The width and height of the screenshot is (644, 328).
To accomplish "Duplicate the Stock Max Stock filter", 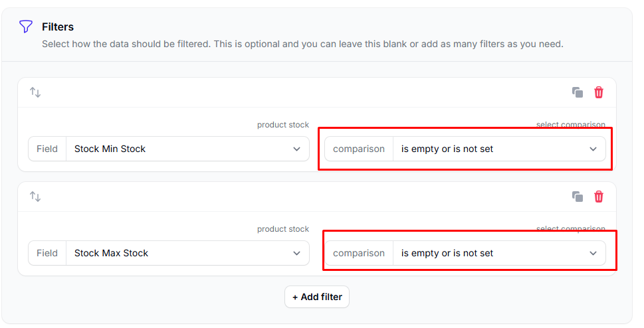I will coord(578,197).
